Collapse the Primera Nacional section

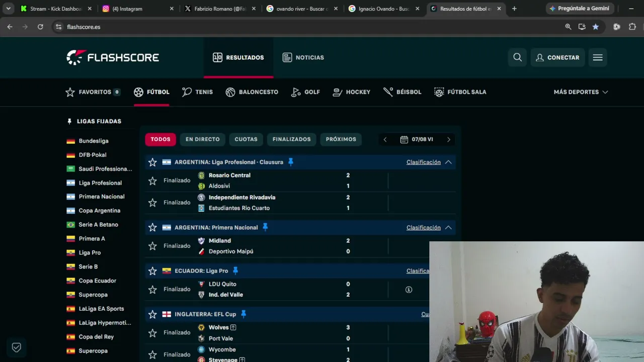pos(448,227)
